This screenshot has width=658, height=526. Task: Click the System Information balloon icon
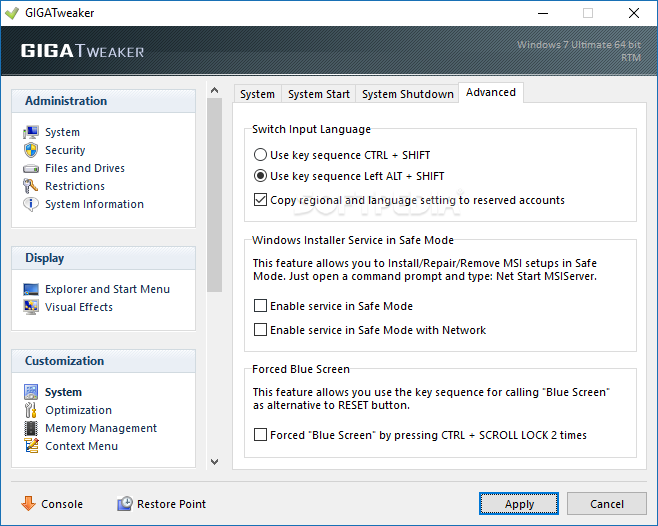31,204
